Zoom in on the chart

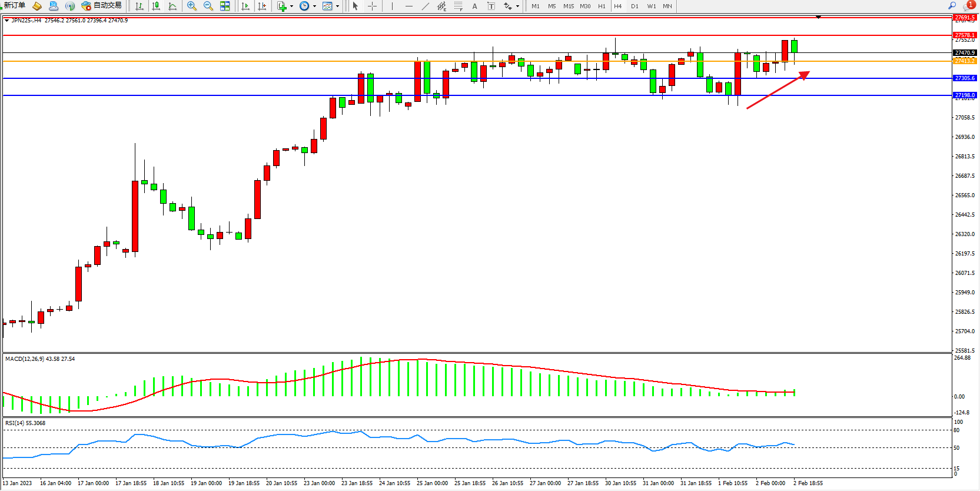[192, 6]
